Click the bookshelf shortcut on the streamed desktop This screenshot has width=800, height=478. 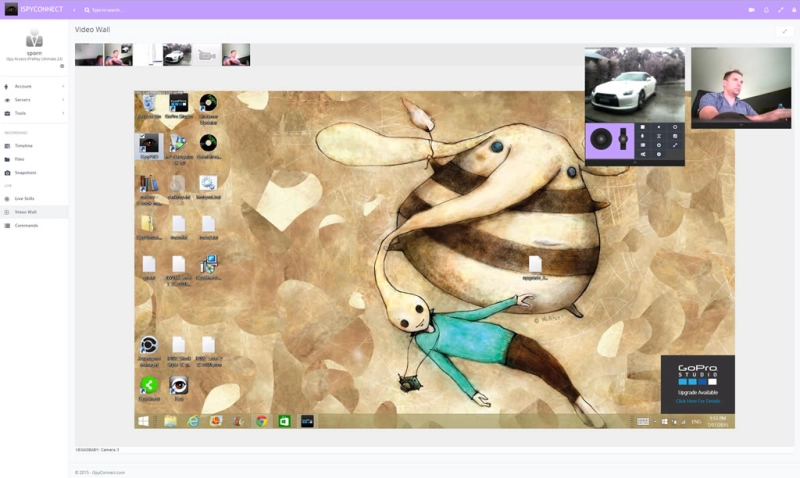click(x=149, y=190)
